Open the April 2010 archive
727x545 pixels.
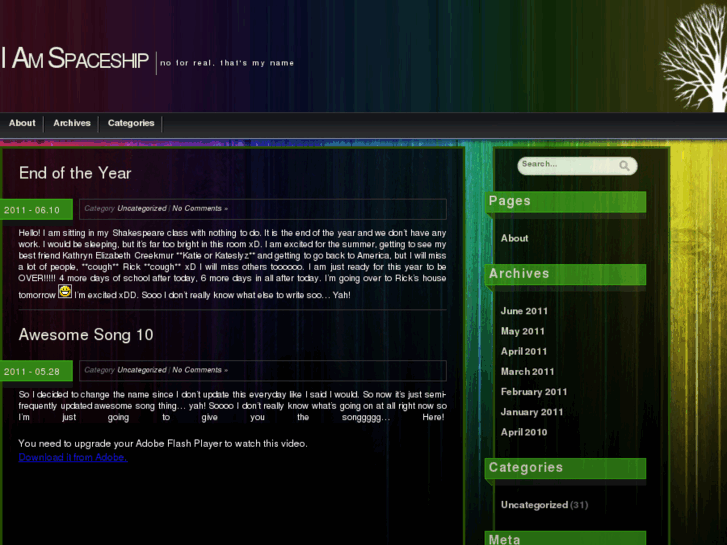pyautogui.click(x=524, y=432)
